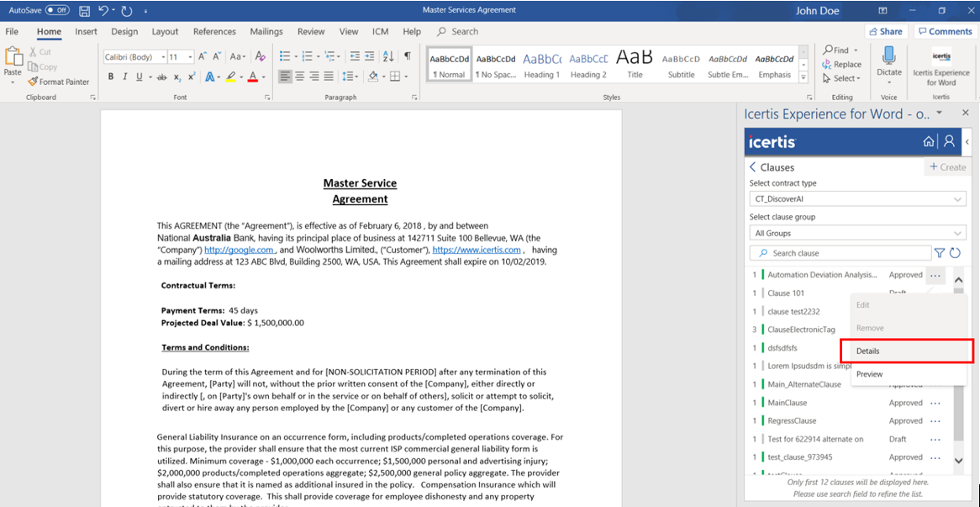Viewport: 980px width, 507px height.
Task: Open the https://www.icertis.com hyperlink in document
Action: (x=477, y=250)
